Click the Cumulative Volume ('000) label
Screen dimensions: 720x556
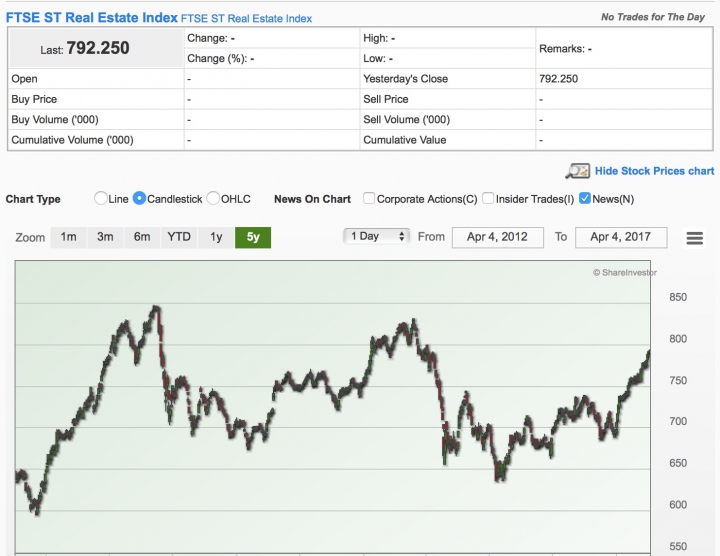point(72,140)
